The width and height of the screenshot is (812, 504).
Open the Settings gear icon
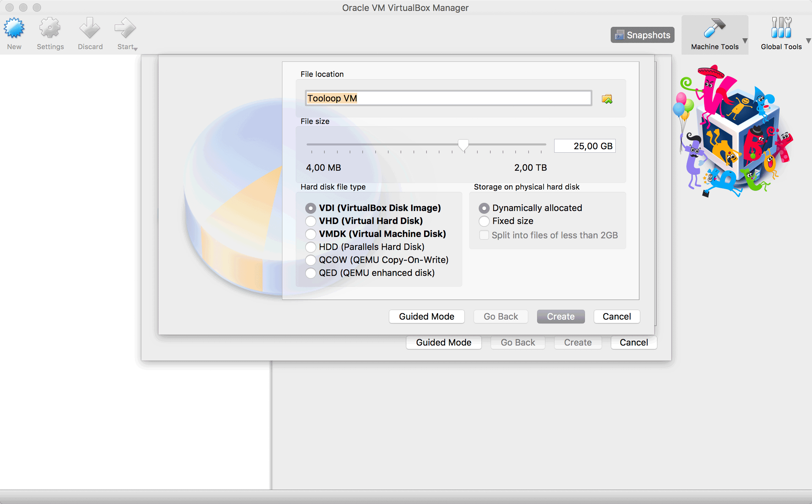pyautogui.click(x=50, y=28)
